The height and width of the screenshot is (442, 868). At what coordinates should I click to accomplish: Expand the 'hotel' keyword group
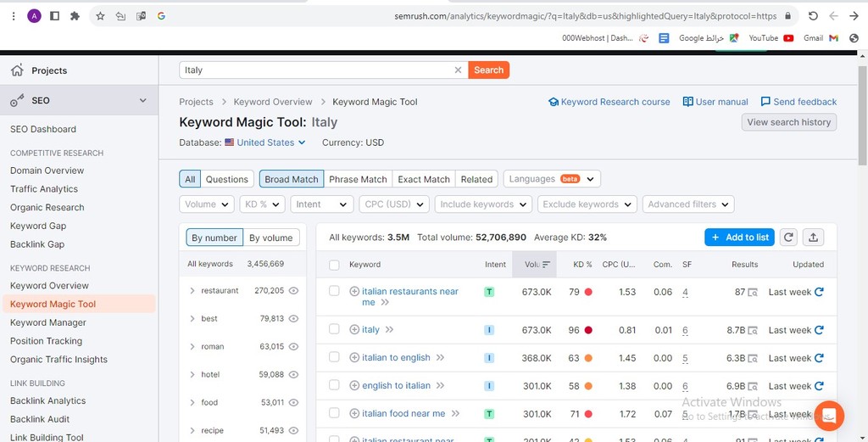(192, 374)
